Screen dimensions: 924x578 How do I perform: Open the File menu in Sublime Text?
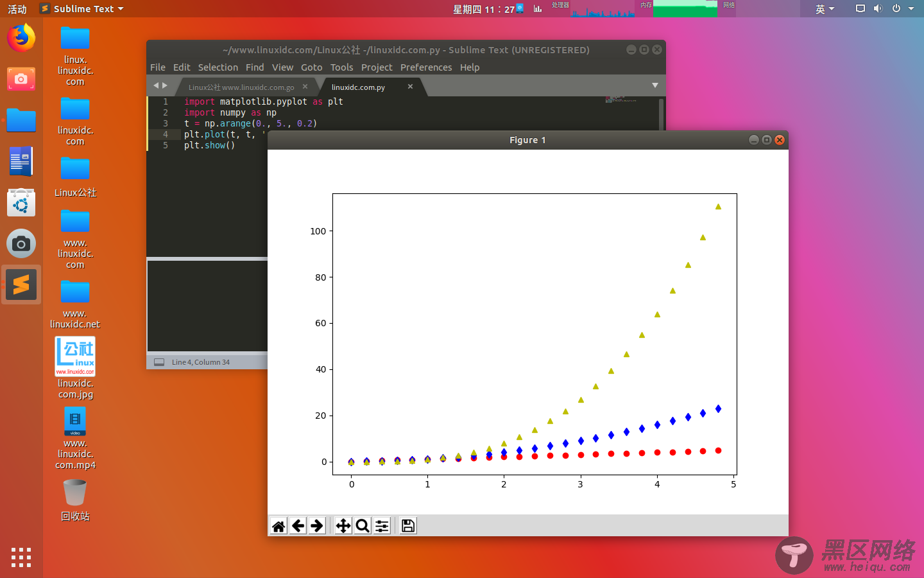158,67
